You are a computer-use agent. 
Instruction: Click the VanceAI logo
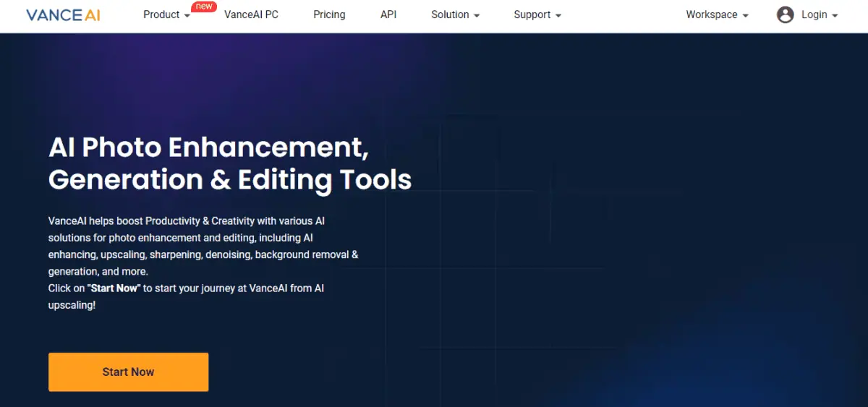63,15
